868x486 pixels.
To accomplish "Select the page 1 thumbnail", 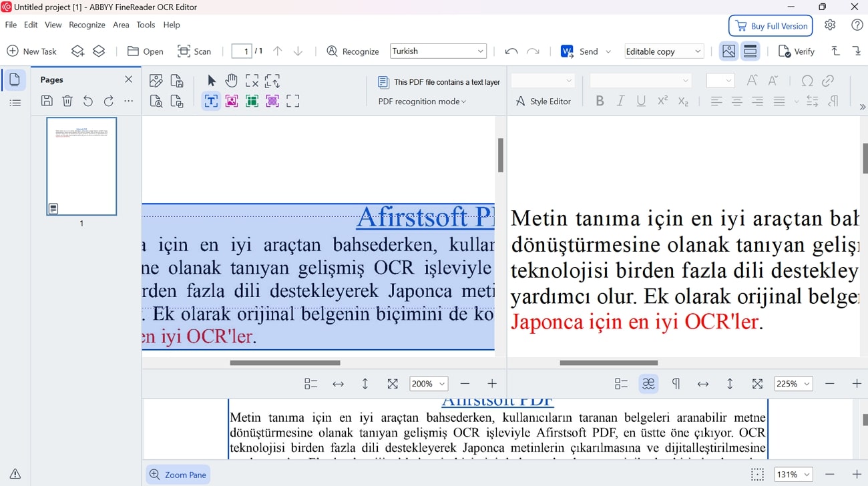I will 81,166.
